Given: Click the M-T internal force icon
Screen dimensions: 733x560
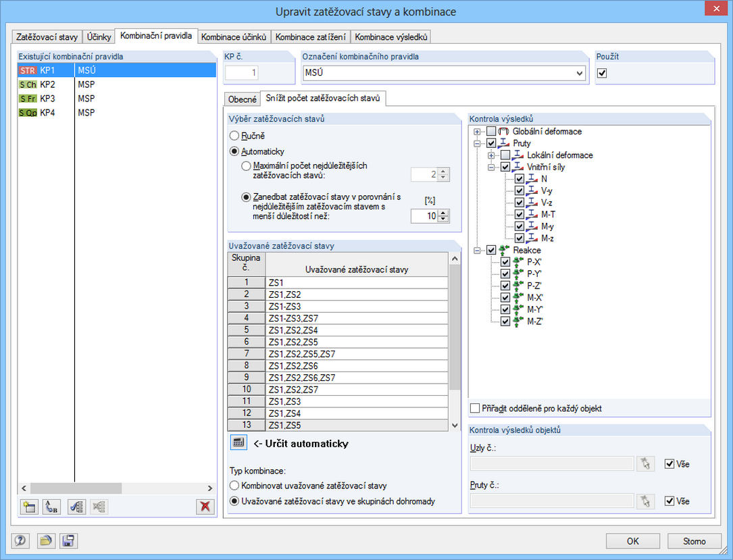Looking at the screenshot, I should pos(532,214).
